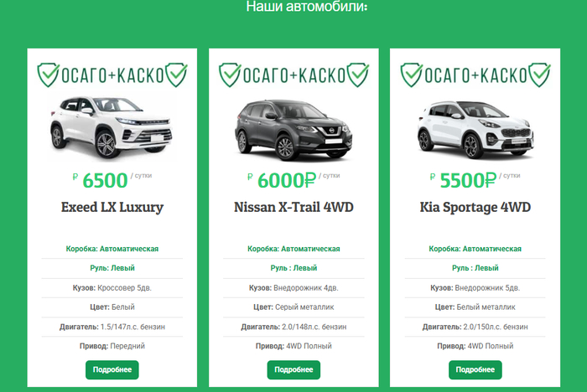This screenshot has width=587, height=392.
Task: Click the left shield icon on Kia card
Action: pyautogui.click(x=411, y=75)
